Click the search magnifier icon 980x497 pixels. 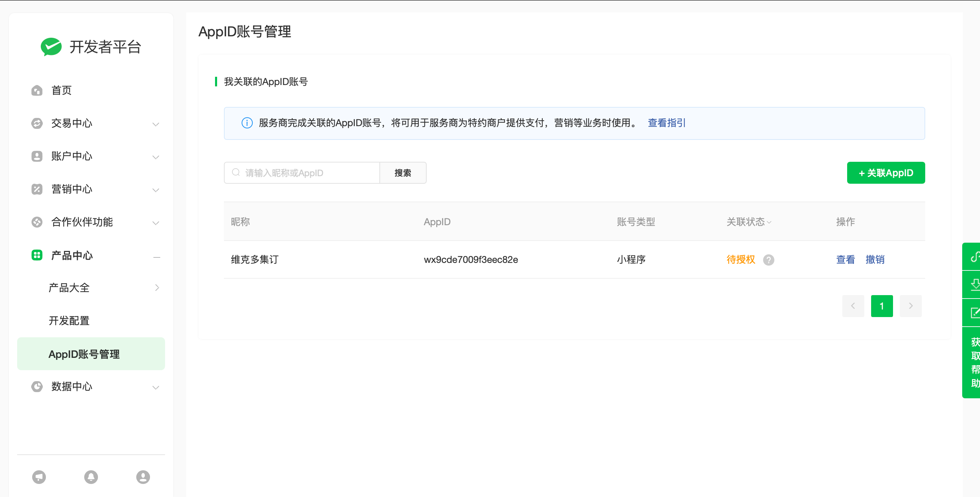(x=236, y=172)
